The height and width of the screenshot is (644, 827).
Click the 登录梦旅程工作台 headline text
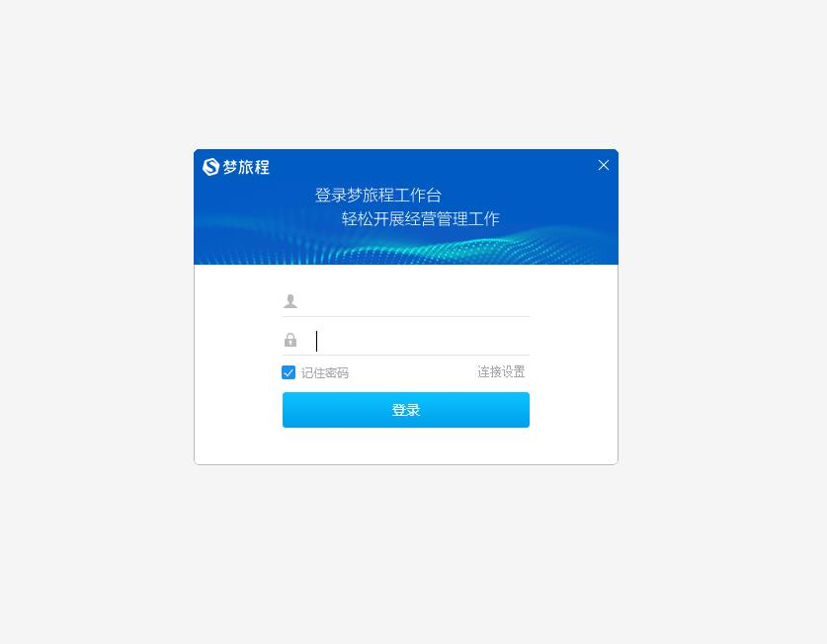[378, 196]
